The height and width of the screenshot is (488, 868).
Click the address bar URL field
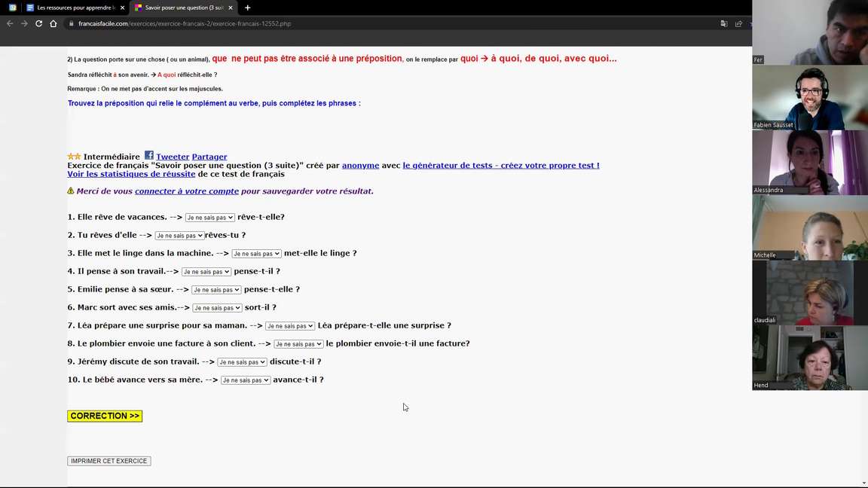click(x=387, y=24)
